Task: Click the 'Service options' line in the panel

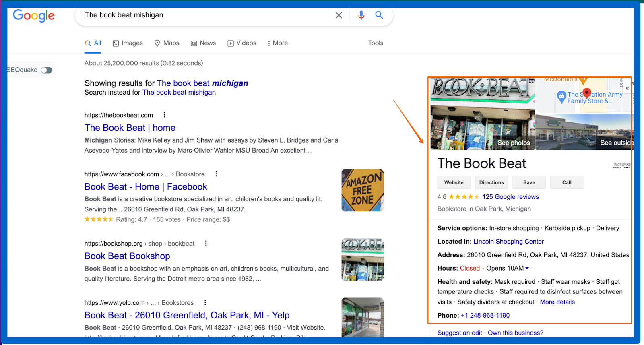Action: click(x=528, y=228)
